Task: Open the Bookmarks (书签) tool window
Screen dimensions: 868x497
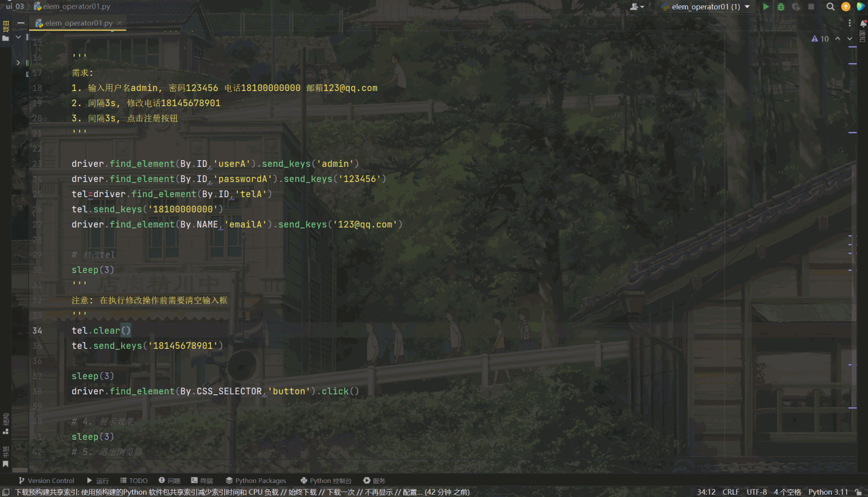Action: (x=6, y=456)
